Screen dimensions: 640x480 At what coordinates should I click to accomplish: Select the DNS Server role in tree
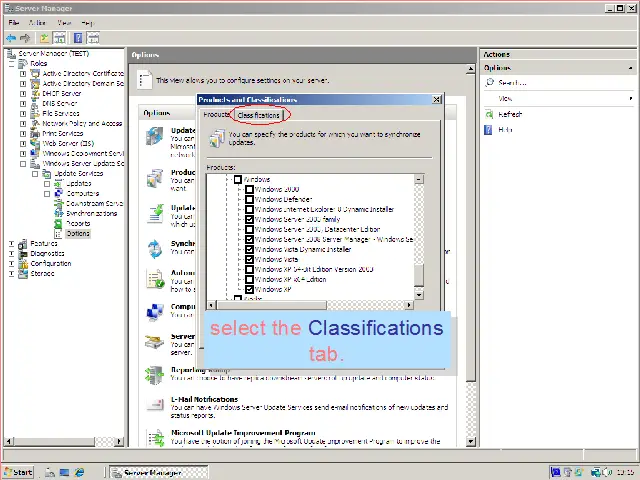(60, 103)
